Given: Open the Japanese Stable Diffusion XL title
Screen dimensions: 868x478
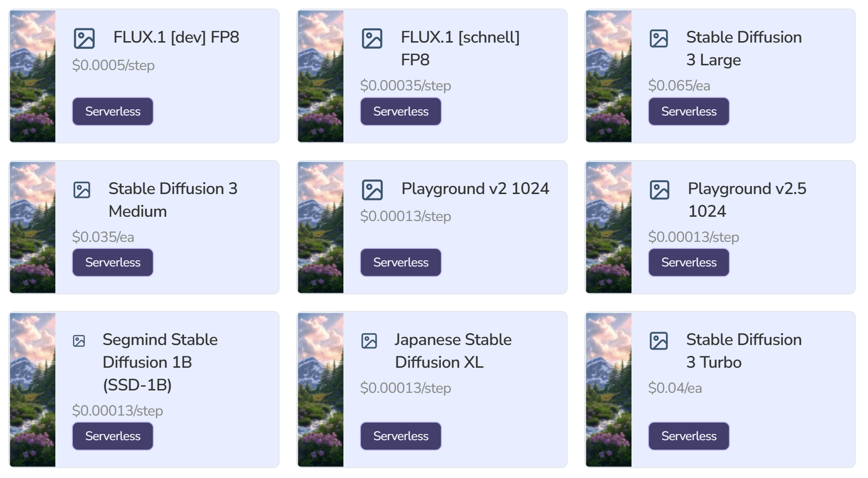Looking at the screenshot, I should [x=453, y=351].
